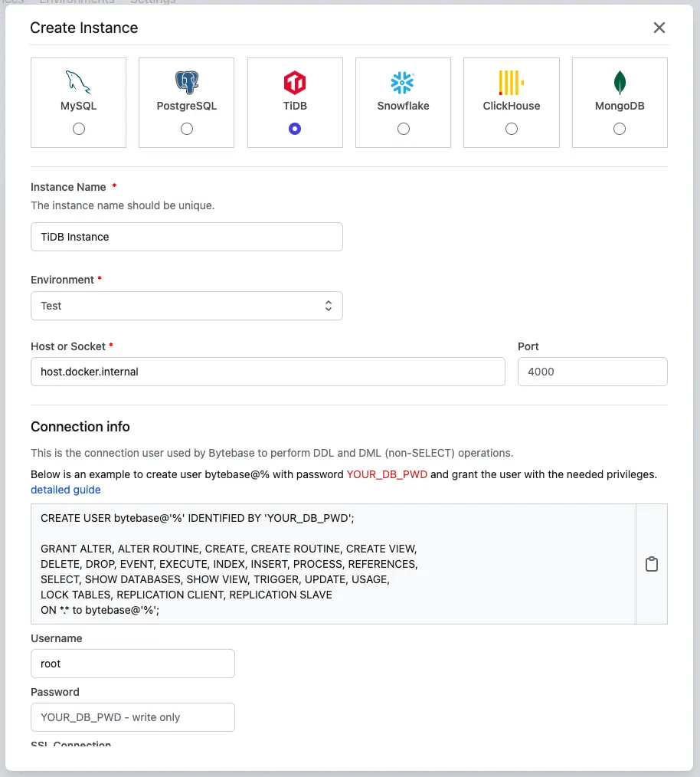Focus the Instance Name input field
700x777 pixels.
point(187,237)
